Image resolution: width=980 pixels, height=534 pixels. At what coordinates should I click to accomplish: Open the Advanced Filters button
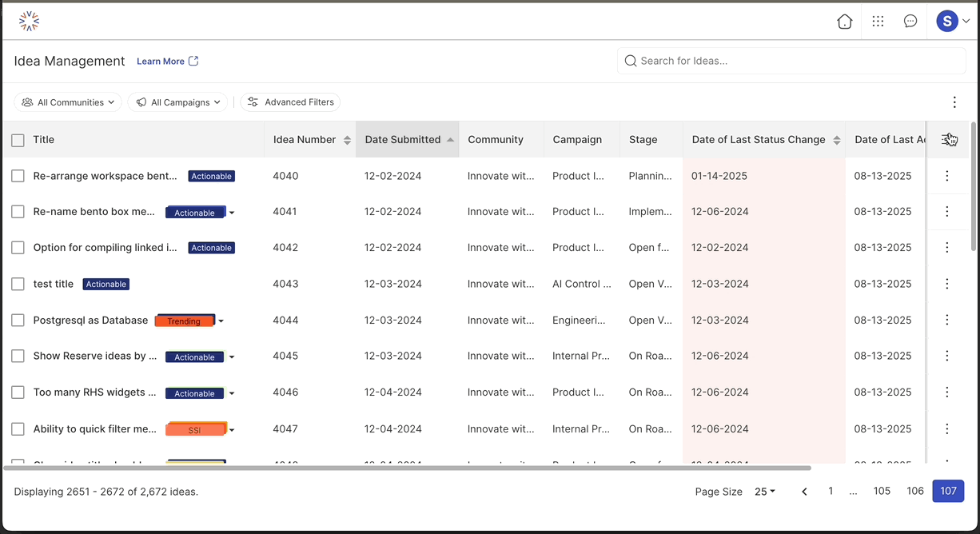290,102
